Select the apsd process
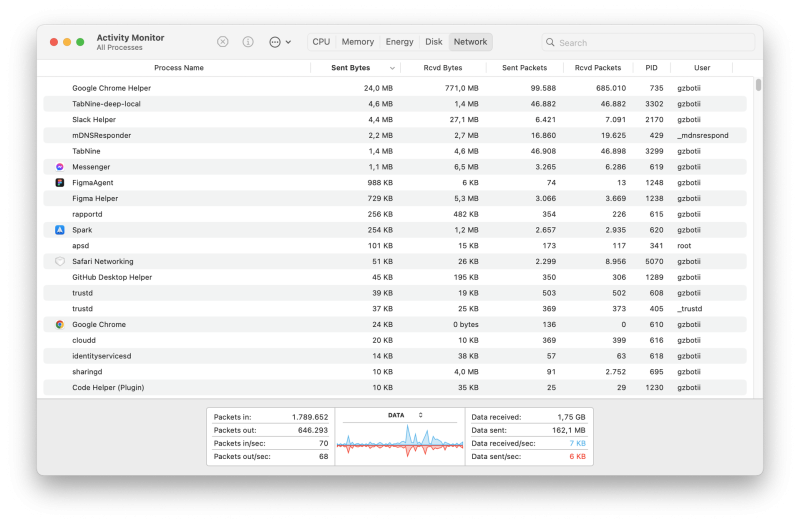 click(81, 246)
